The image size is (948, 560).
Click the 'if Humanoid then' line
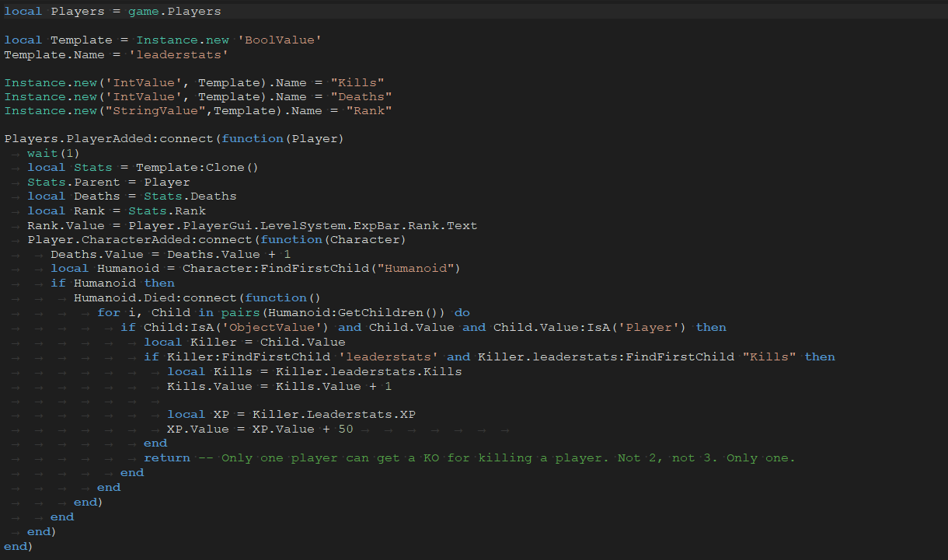click(113, 283)
